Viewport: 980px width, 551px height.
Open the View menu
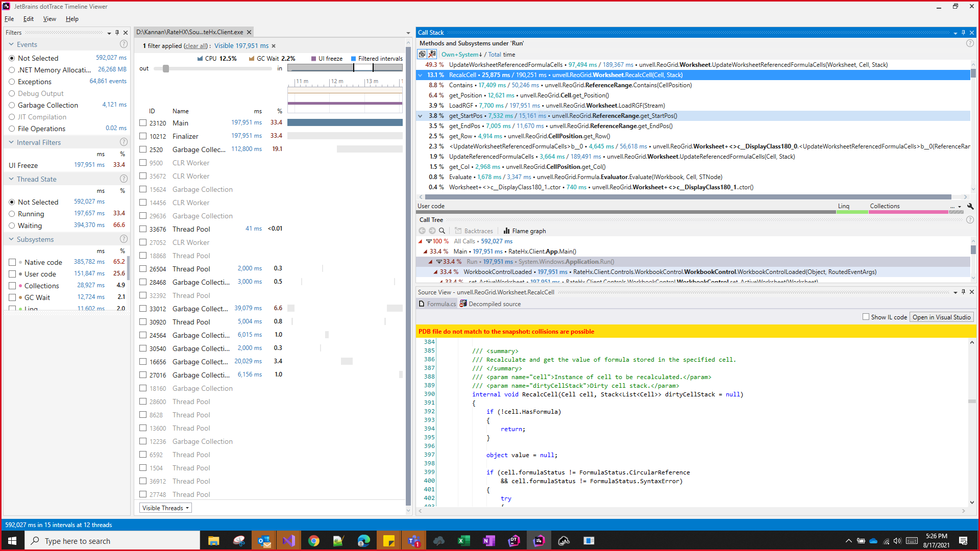tap(49, 19)
